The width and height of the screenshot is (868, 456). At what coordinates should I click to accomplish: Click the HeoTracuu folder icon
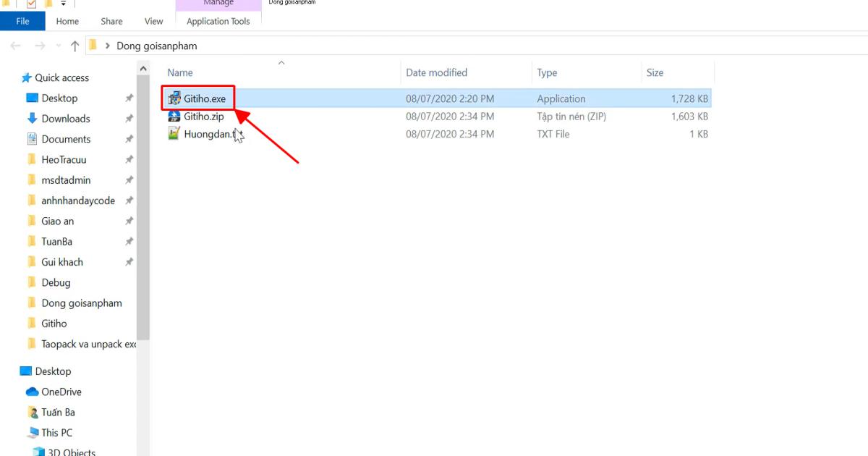pyautogui.click(x=32, y=159)
